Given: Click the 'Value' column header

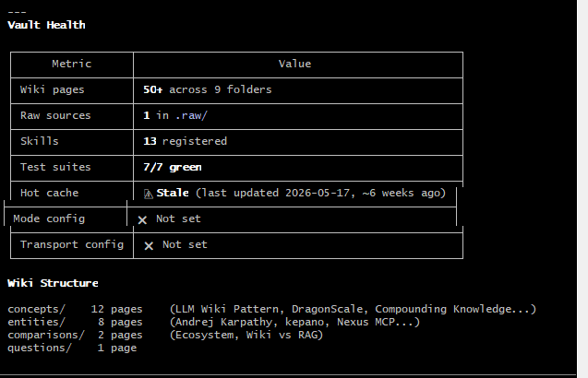Looking at the screenshot, I should [294, 64].
